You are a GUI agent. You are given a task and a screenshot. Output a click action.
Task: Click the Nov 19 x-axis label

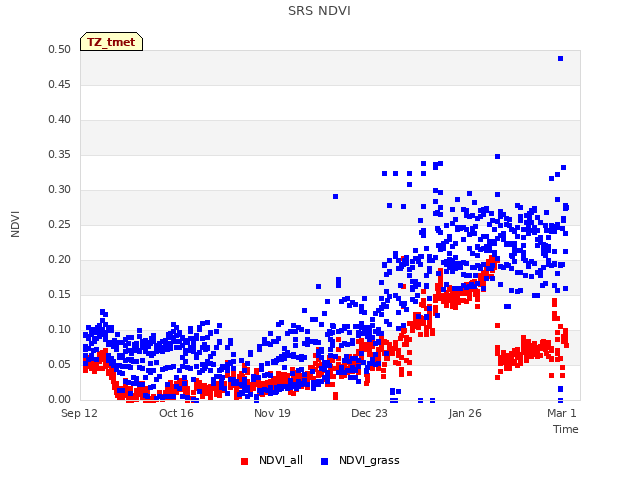click(x=272, y=413)
